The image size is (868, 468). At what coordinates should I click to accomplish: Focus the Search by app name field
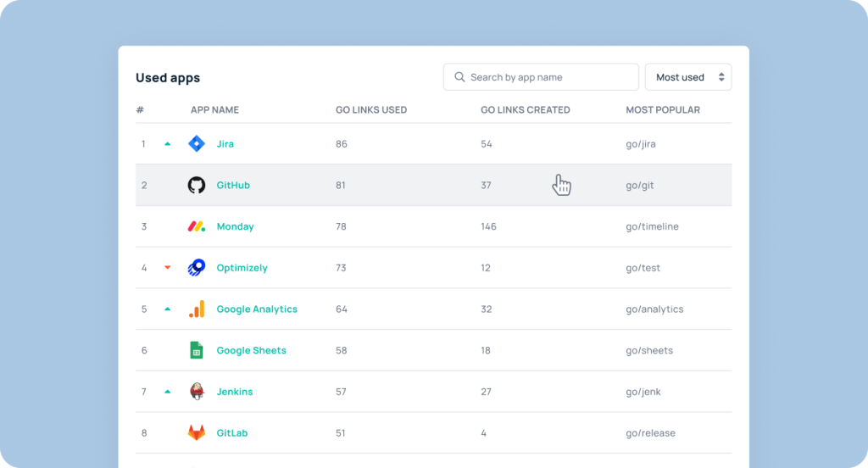pos(541,77)
